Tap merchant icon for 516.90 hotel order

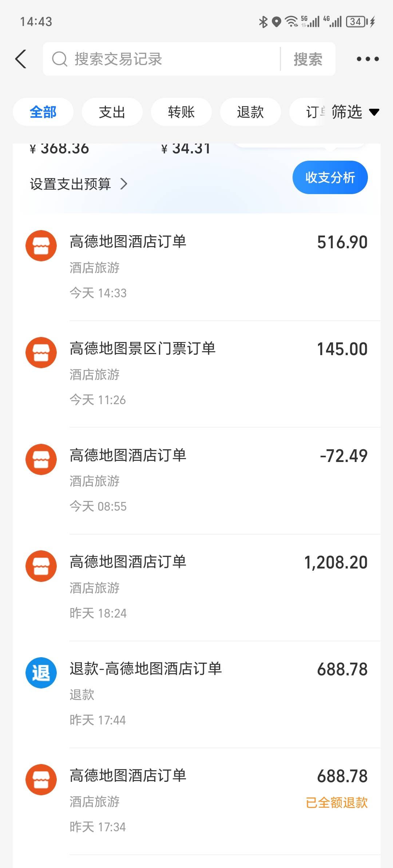coord(41,246)
